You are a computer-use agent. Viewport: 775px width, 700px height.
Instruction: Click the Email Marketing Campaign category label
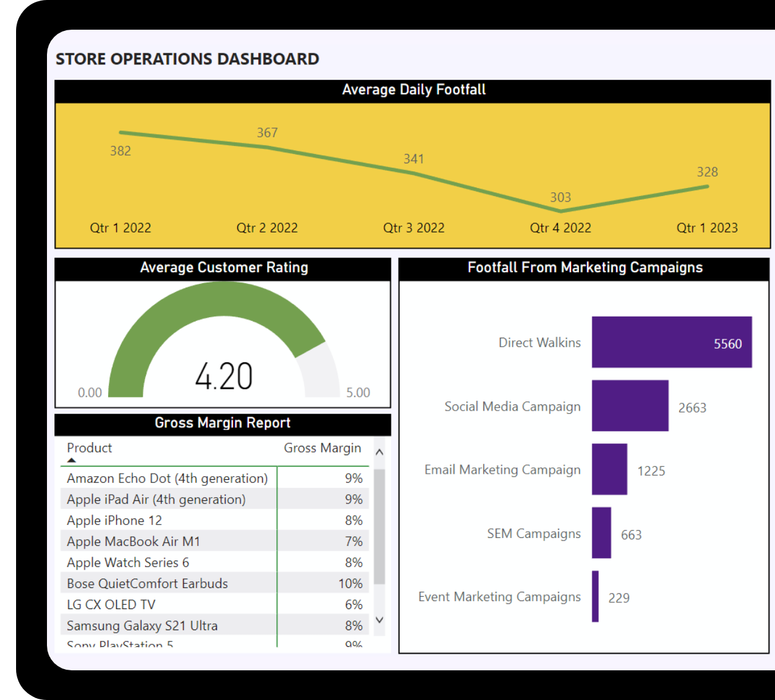[502, 470]
